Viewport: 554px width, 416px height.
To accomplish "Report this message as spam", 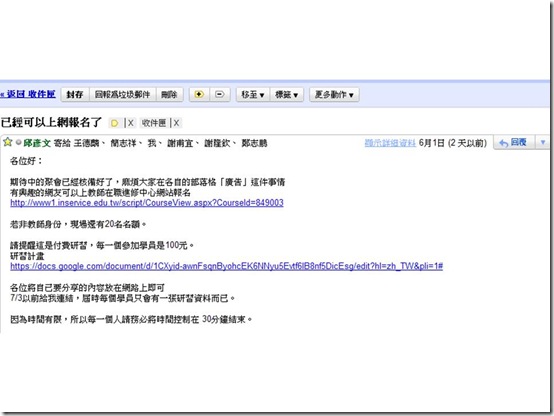I will 123,95.
